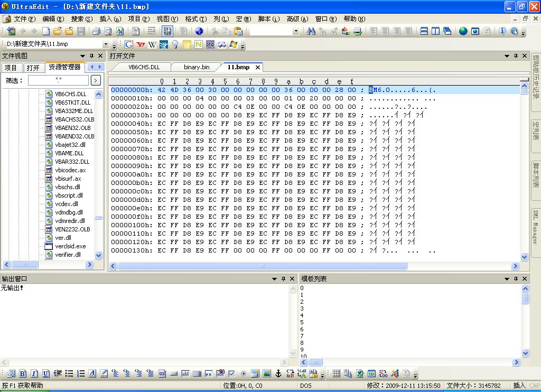
Task: Click the filter apply arrow button
Action: 95,80
